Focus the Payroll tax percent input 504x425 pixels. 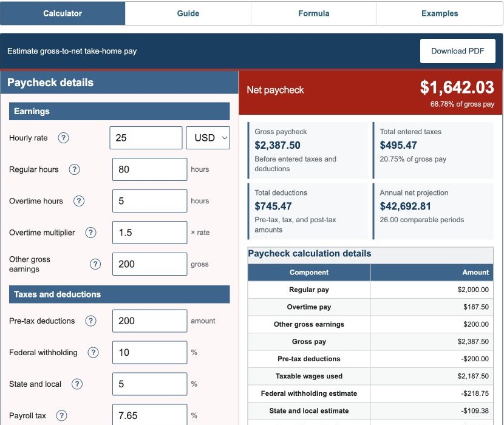(150, 415)
